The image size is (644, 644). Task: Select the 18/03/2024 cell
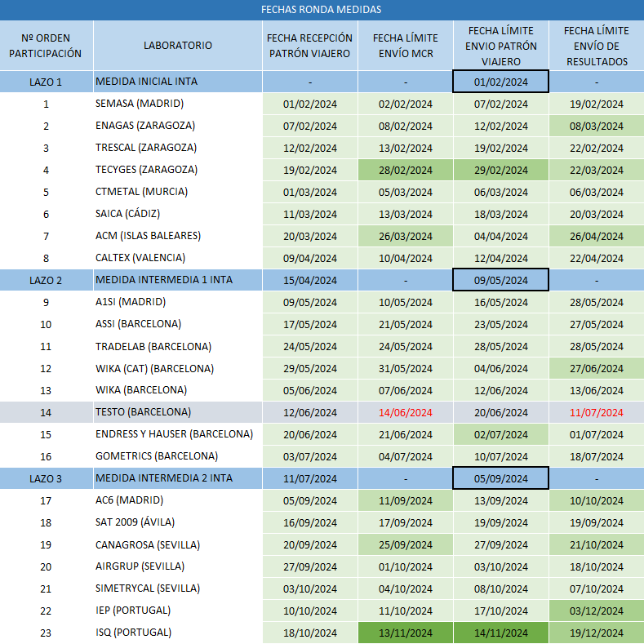(500, 214)
